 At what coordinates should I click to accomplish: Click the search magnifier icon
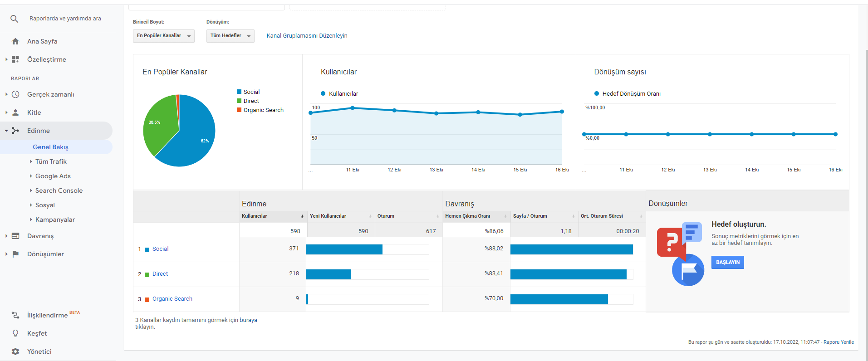pos(15,19)
